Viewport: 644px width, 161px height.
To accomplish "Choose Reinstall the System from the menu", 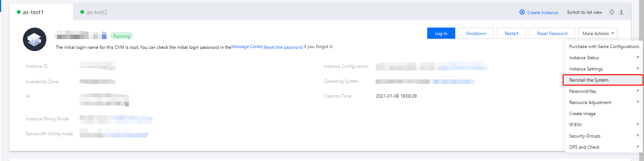I will tap(589, 80).
